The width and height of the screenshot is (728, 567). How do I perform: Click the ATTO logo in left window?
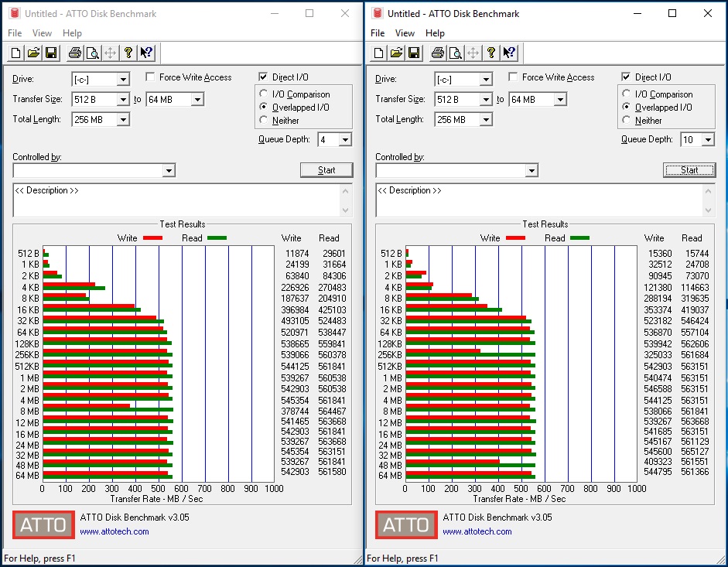[43, 524]
